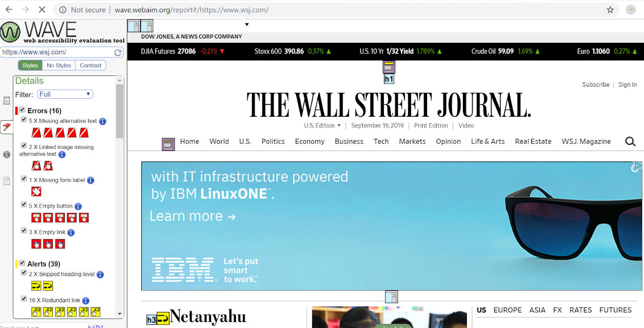Image resolution: width=644 pixels, height=328 pixels.
Task: Select the No Styles tab
Action: click(59, 65)
